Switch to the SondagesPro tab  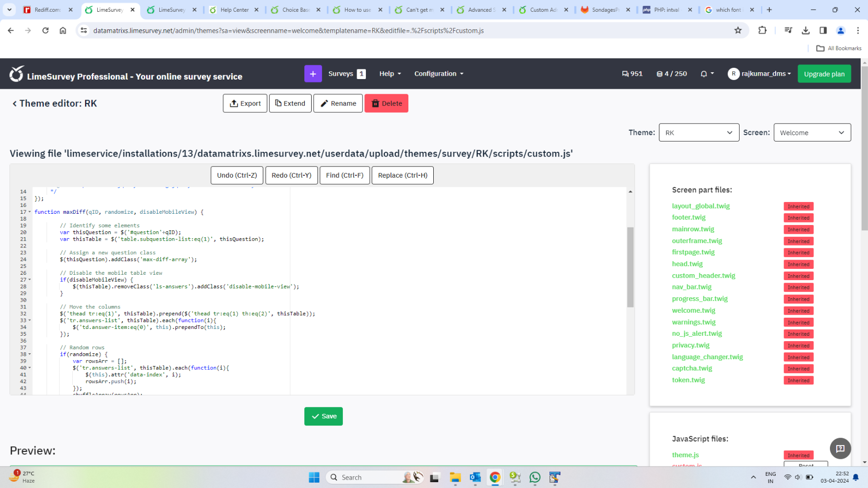point(606,10)
